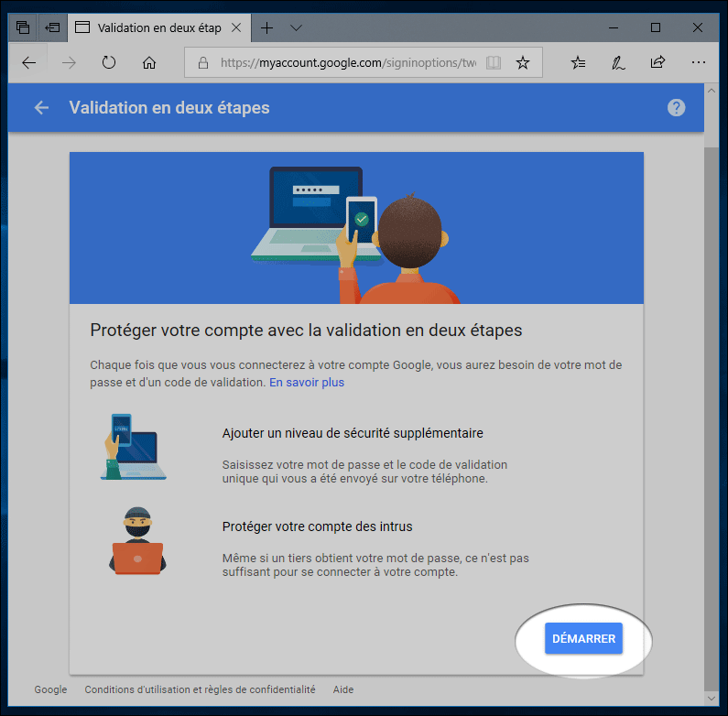Close the 'Validation en deux étap' tab
Screen dimensions: 728x716
pyautogui.click(x=236, y=27)
